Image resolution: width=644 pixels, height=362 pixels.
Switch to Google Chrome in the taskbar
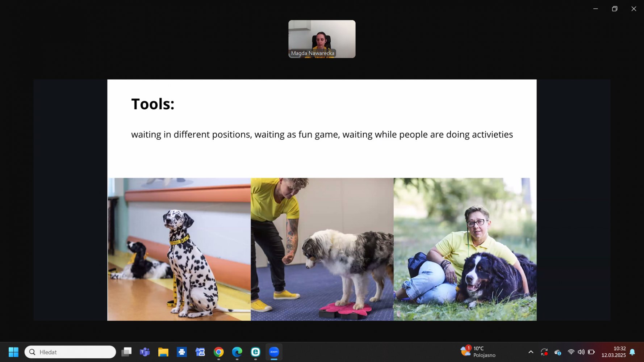click(x=218, y=352)
